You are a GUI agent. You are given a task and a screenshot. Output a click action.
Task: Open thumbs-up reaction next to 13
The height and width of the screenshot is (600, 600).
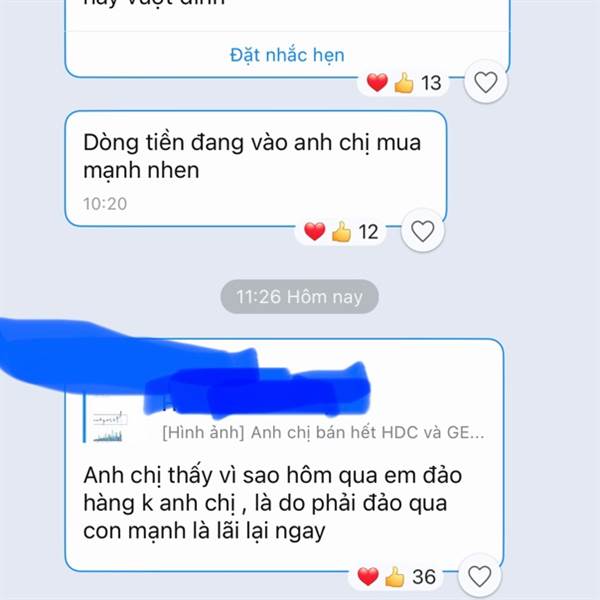click(404, 82)
